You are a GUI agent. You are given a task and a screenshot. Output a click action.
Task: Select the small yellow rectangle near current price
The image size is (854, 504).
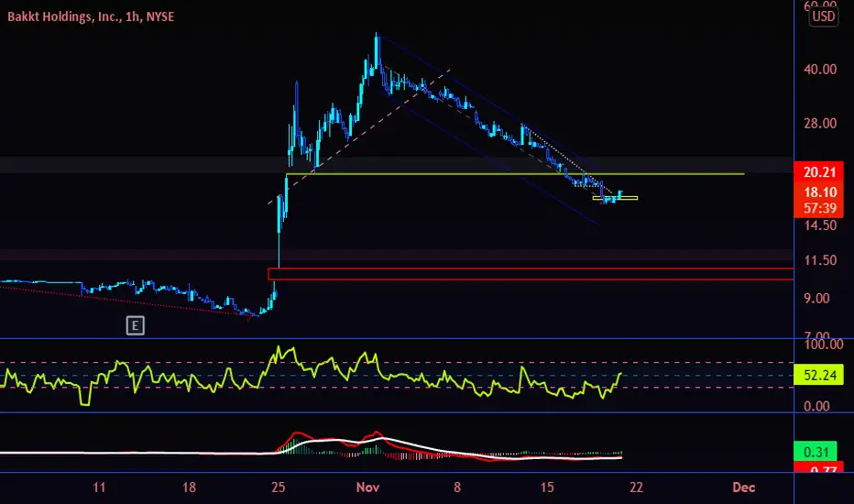[x=615, y=198]
